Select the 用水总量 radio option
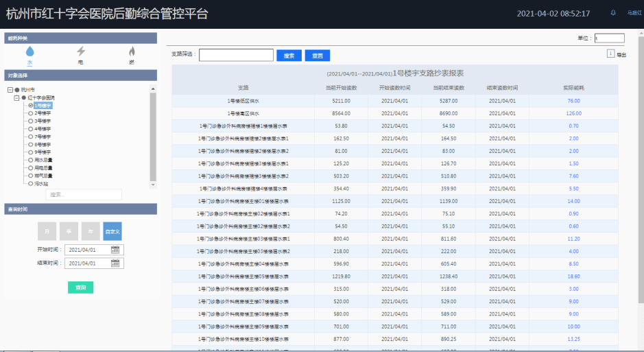 click(30, 160)
